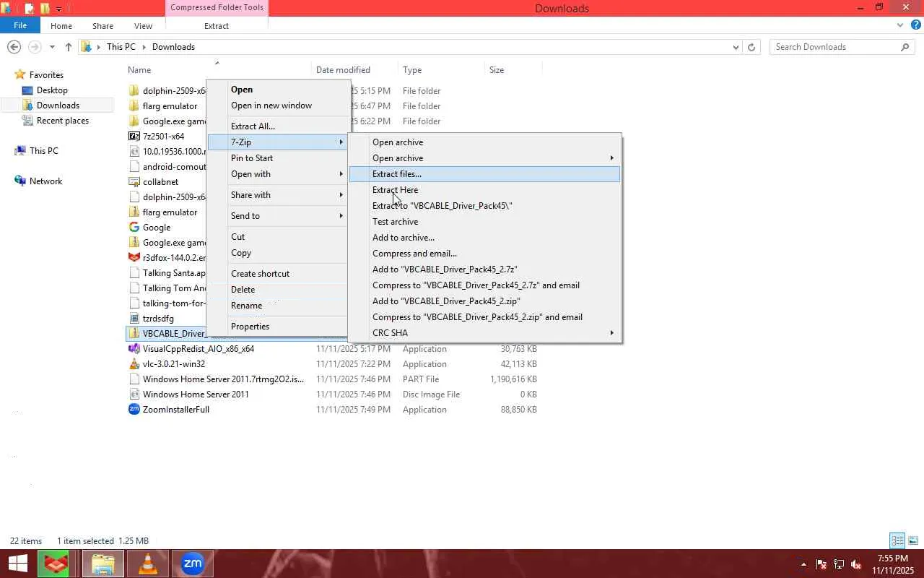
Task: Open the File tab
Action: tap(20, 25)
